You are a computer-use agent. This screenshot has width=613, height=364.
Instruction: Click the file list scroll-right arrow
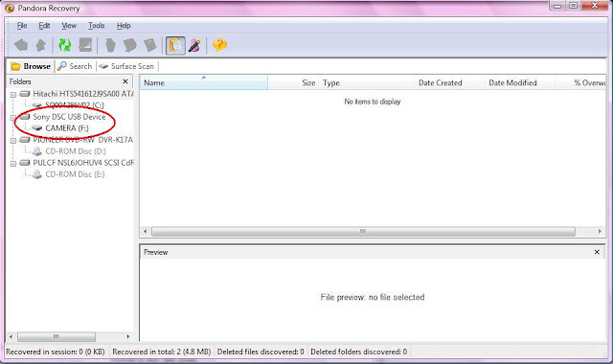pos(600,232)
